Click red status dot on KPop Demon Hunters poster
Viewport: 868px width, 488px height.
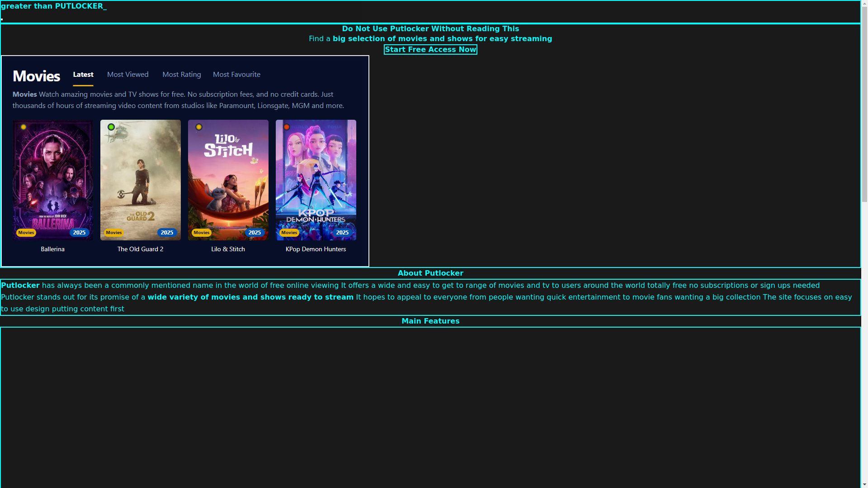(287, 127)
